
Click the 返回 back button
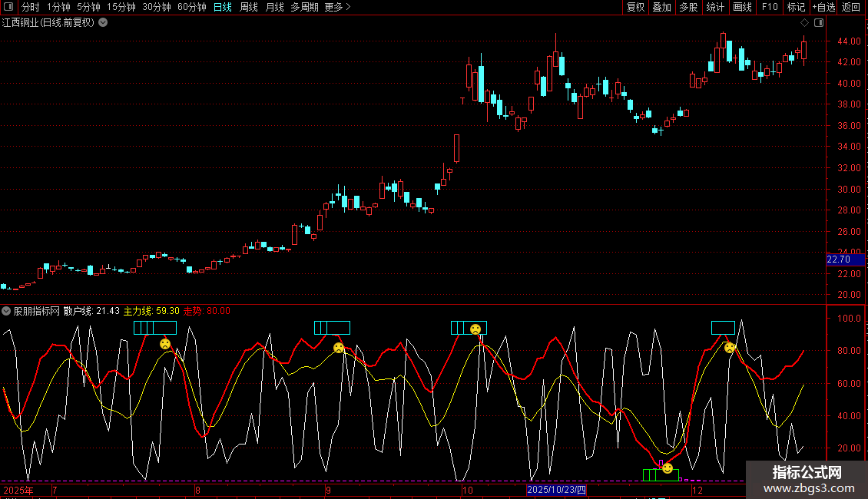click(851, 7)
